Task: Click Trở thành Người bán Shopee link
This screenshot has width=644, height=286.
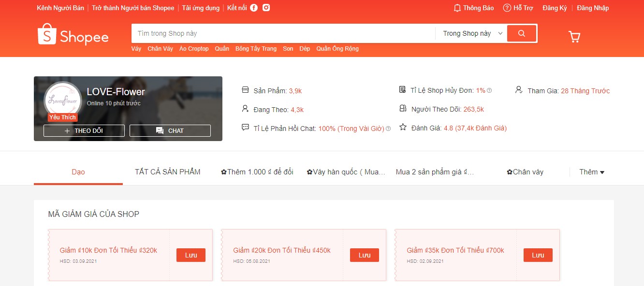Action: (x=133, y=8)
